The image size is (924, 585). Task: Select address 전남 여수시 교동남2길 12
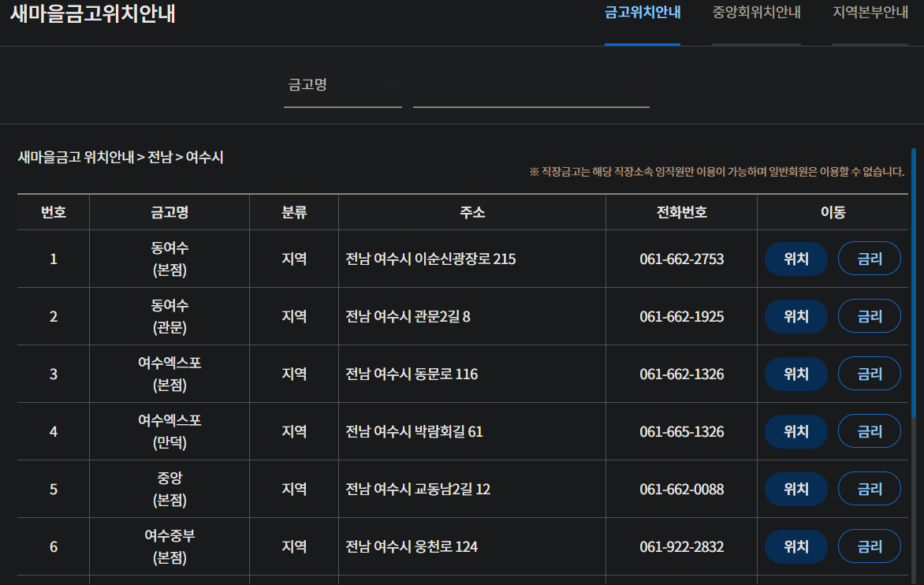418,490
